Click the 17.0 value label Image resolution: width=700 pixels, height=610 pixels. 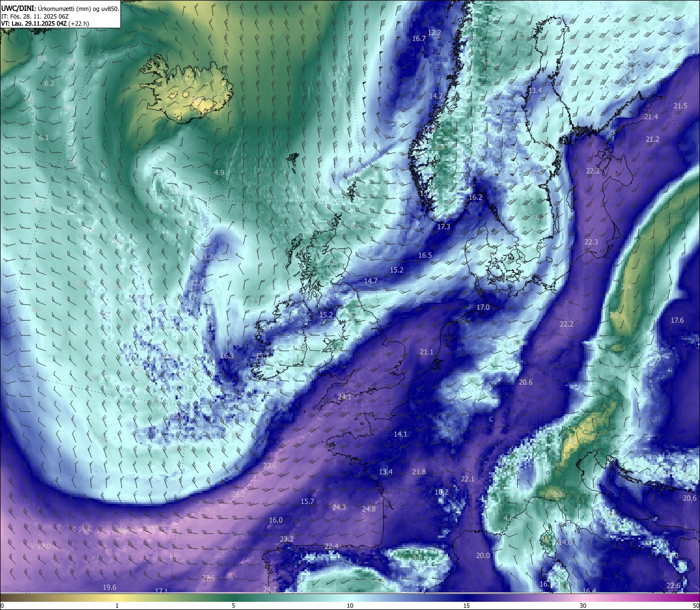tap(483, 307)
